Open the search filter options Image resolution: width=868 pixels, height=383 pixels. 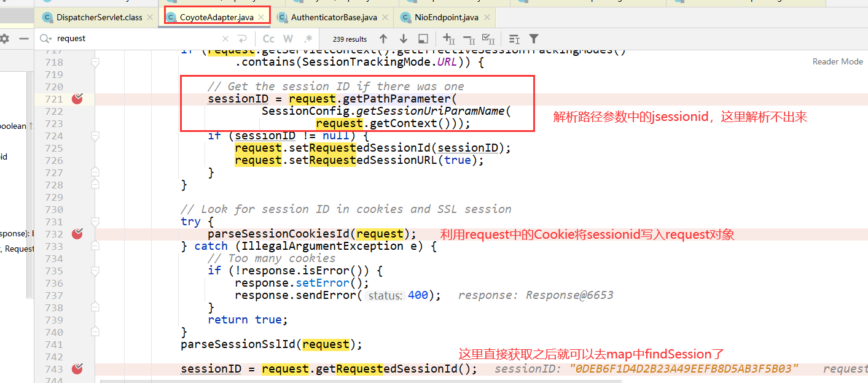pos(533,38)
